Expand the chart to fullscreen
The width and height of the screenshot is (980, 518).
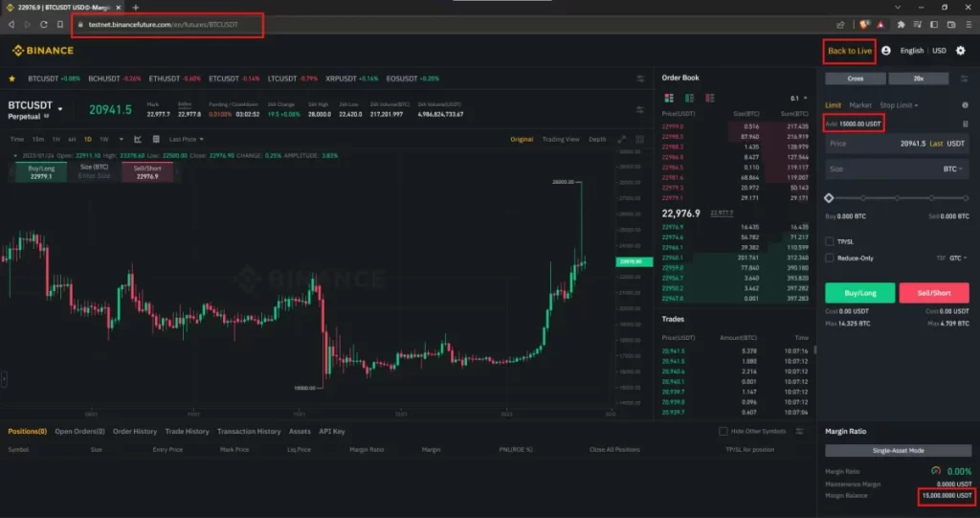pos(621,139)
